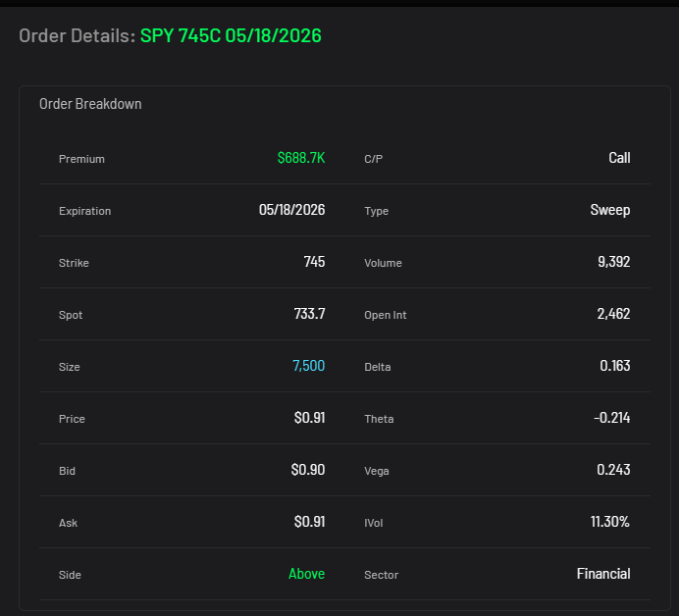Click the Delta row label
This screenshot has height=616, width=679.
(x=378, y=367)
